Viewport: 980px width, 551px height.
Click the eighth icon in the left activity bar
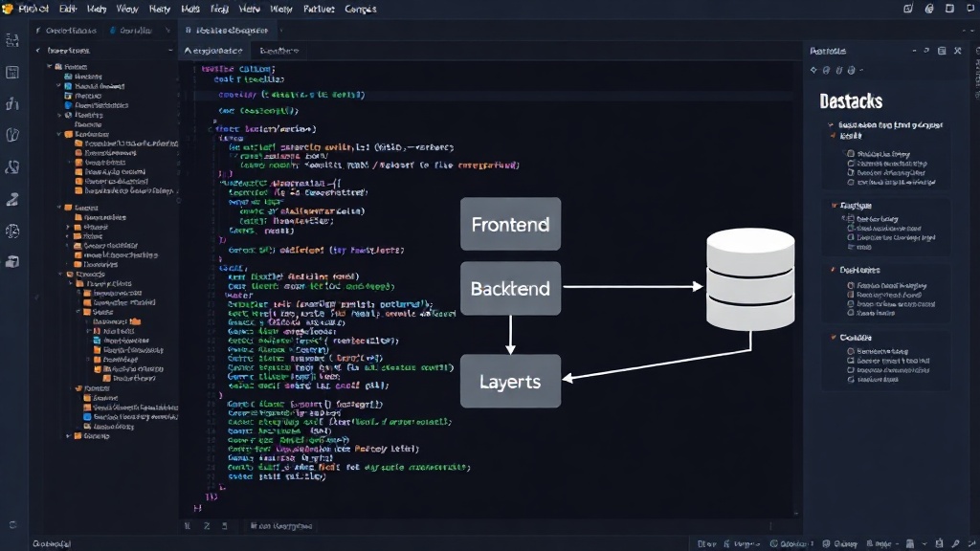(x=12, y=262)
